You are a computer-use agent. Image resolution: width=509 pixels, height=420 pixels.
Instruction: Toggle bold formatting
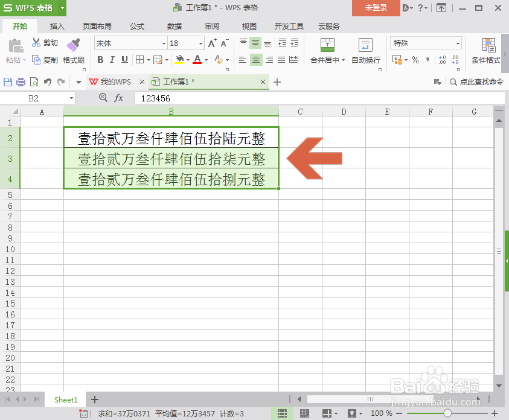click(100, 60)
